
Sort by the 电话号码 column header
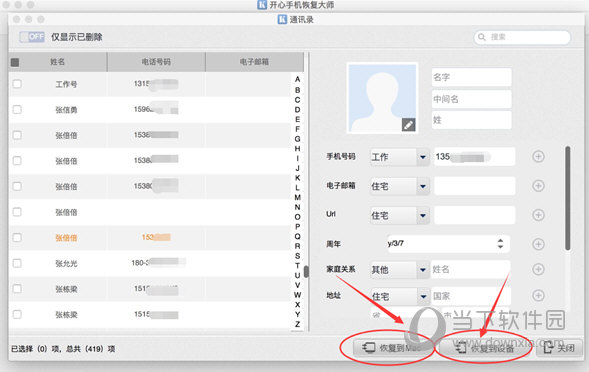(x=156, y=62)
